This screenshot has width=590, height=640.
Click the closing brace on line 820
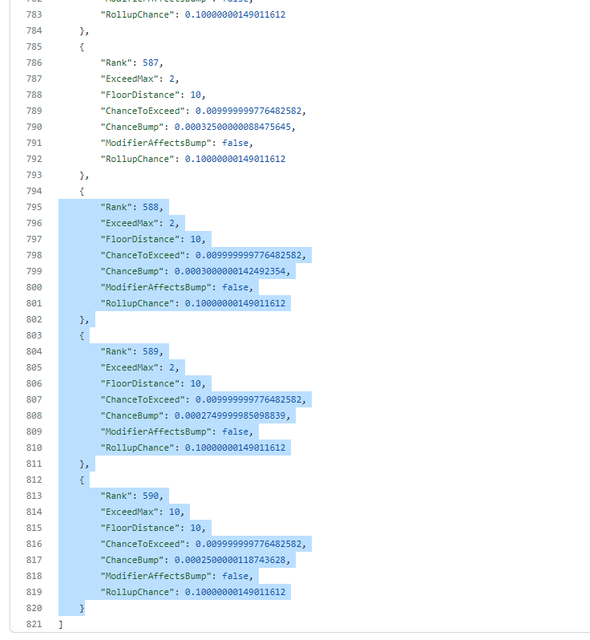[82, 608]
